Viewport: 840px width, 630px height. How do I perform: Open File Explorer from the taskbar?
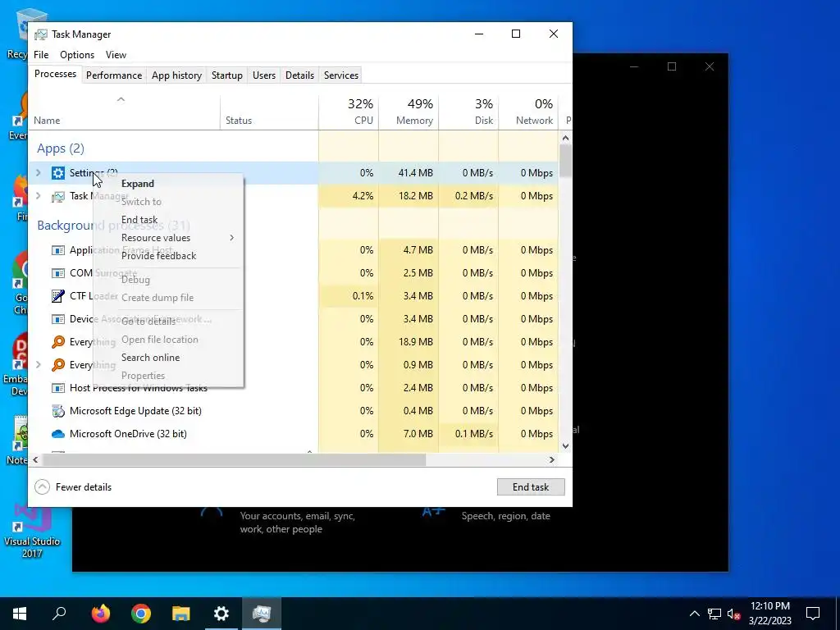pyautogui.click(x=181, y=614)
